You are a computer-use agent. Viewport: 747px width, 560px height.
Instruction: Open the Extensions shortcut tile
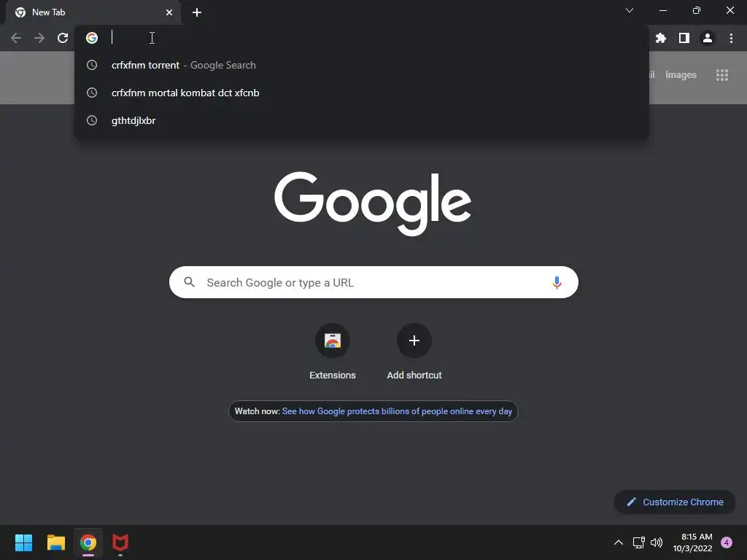333,351
